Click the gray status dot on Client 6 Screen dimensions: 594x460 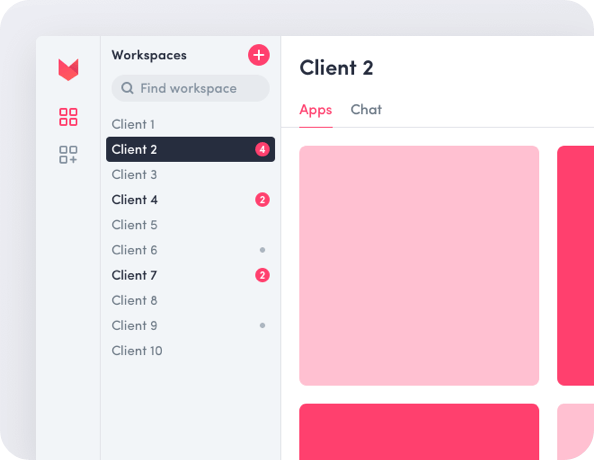pos(262,250)
